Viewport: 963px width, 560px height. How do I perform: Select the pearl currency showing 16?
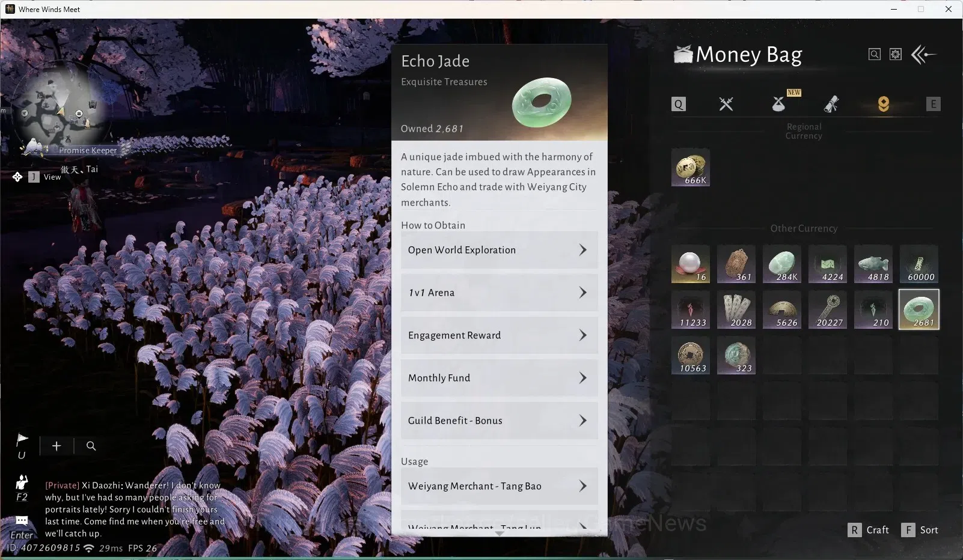click(x=691, y=264)
